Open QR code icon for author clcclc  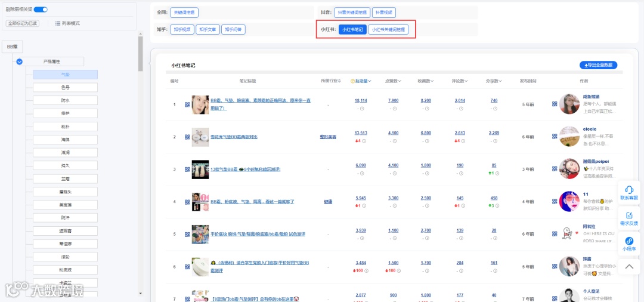(555, 137)
